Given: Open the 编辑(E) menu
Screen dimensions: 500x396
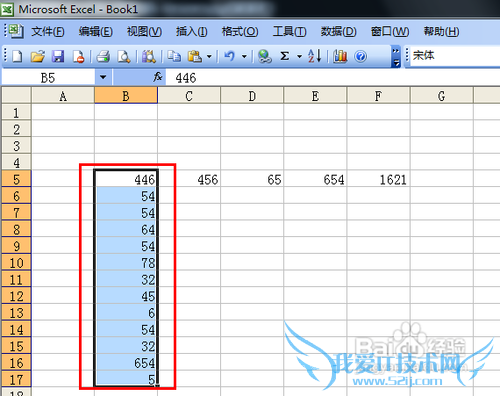Looking at the screenshot, I should [96, 32].
